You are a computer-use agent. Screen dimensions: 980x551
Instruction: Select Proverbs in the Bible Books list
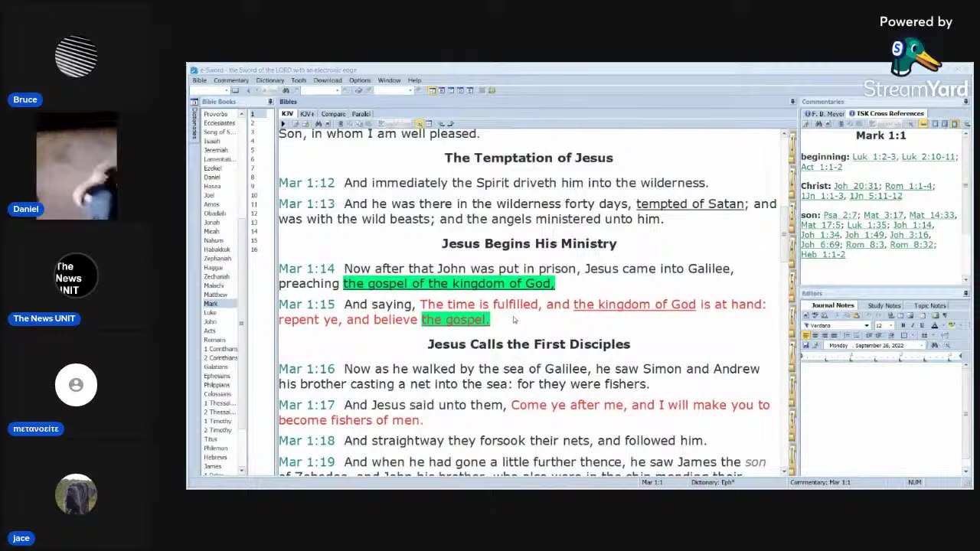tap(216, 114)
